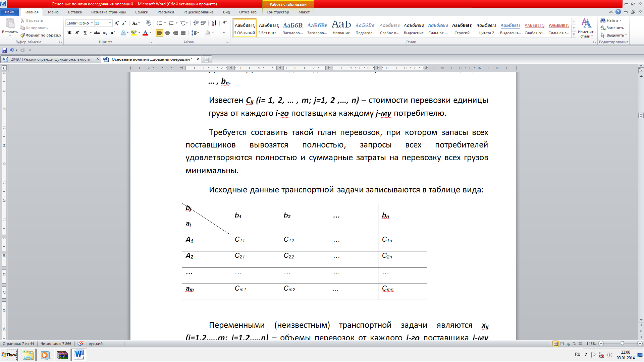Switch to the Вставка ribbon tab

75,12
